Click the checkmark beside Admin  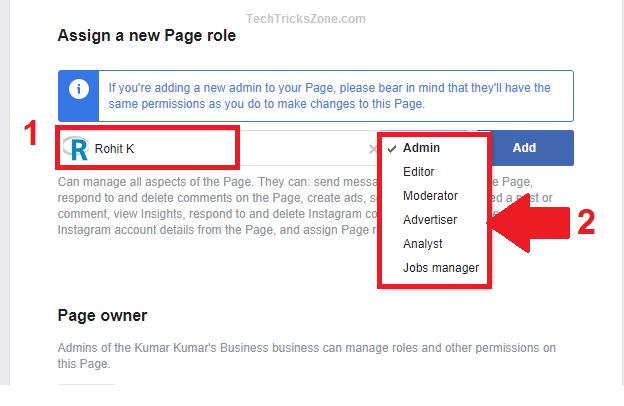(392, 148)
